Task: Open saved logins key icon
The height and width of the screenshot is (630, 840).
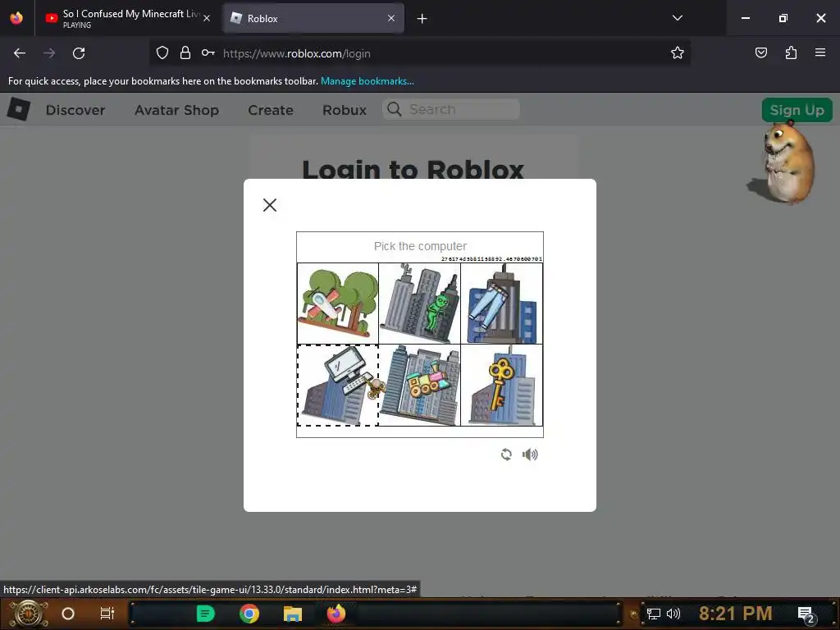Action: [x=208, y=52]
